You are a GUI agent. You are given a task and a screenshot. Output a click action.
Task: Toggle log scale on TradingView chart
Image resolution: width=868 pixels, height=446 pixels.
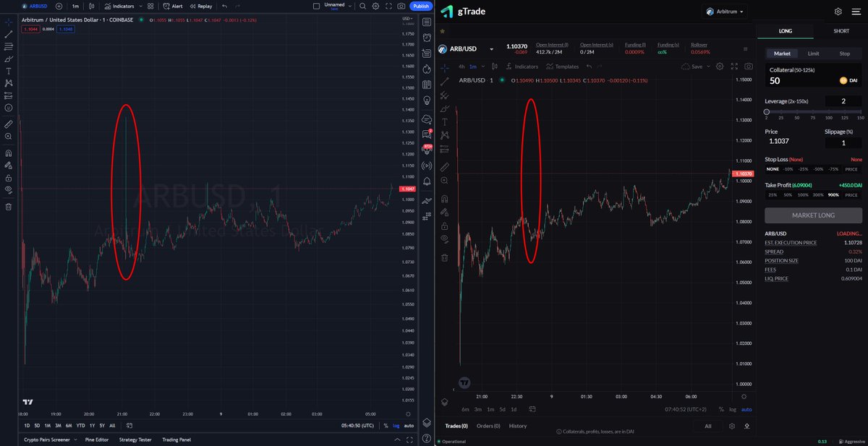pos(396,426)
